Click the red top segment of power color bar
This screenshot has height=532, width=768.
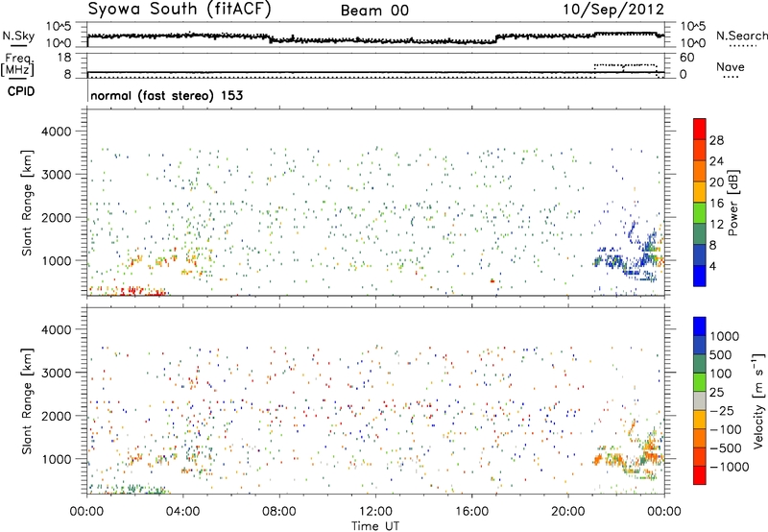pyautogui.click(x=700, y=129)
